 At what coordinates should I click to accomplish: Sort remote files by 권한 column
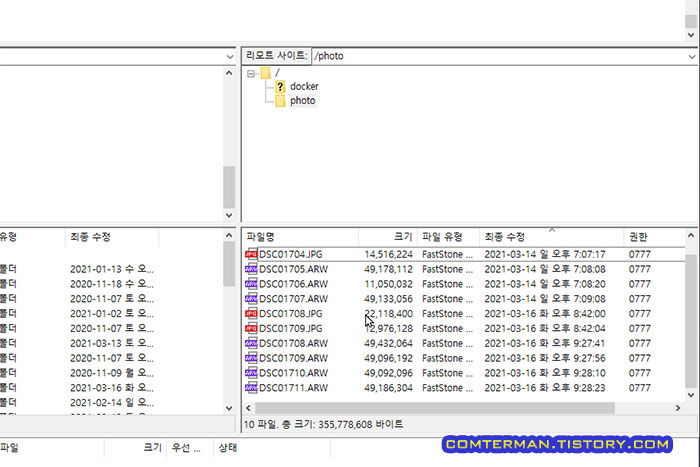654,237
